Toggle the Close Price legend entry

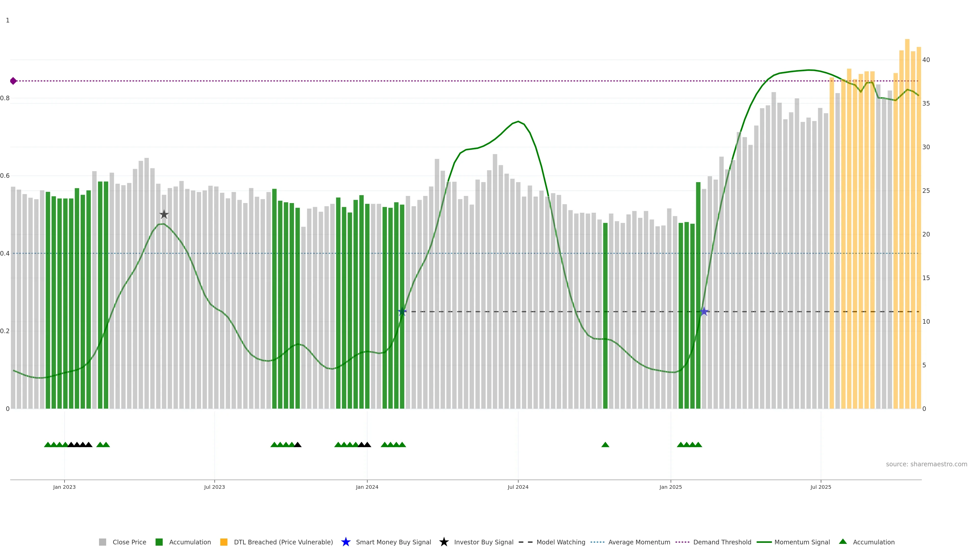pyautogui.click(x=129, y=542)
